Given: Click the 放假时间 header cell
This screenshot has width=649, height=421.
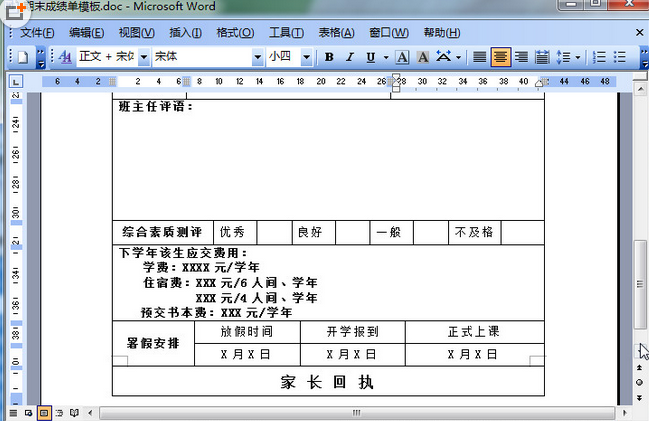Looking at the screenshot, I should 247,332.
